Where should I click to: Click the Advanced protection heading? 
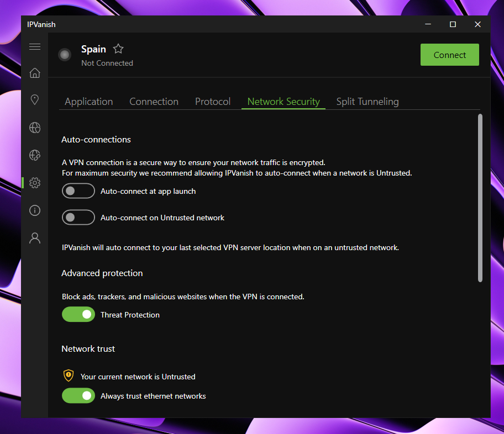[x=102, y=273]
